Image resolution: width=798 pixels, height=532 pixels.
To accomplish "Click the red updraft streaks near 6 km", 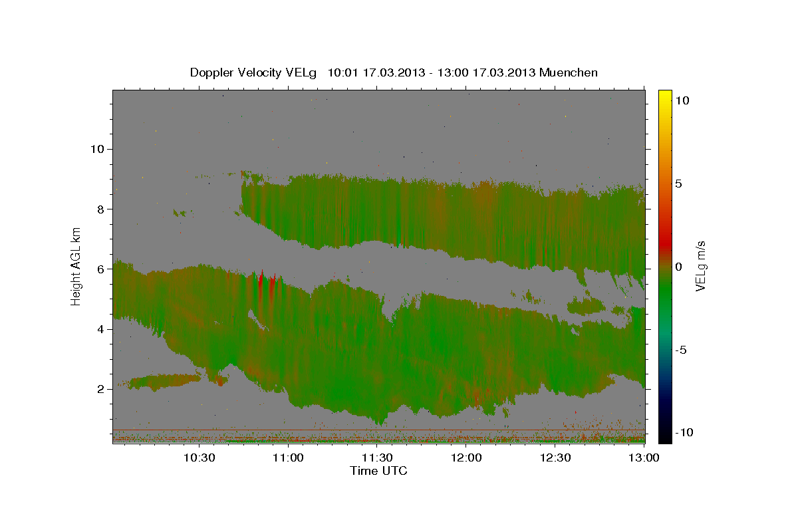I will [x=266, y=287].
